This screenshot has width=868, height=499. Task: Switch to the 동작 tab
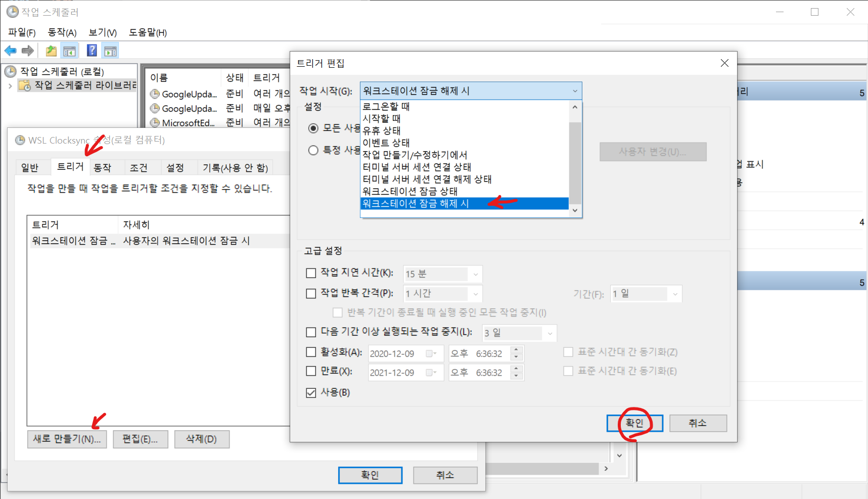(102, 167)
